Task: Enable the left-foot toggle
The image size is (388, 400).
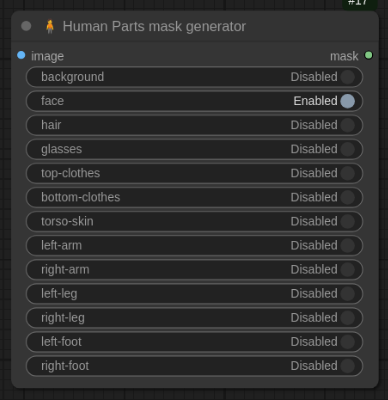Action: point(194,342)
